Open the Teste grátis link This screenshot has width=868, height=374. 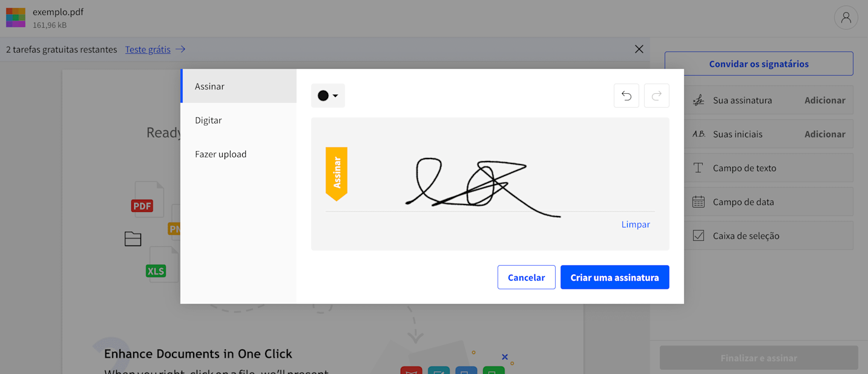point(148,50)
